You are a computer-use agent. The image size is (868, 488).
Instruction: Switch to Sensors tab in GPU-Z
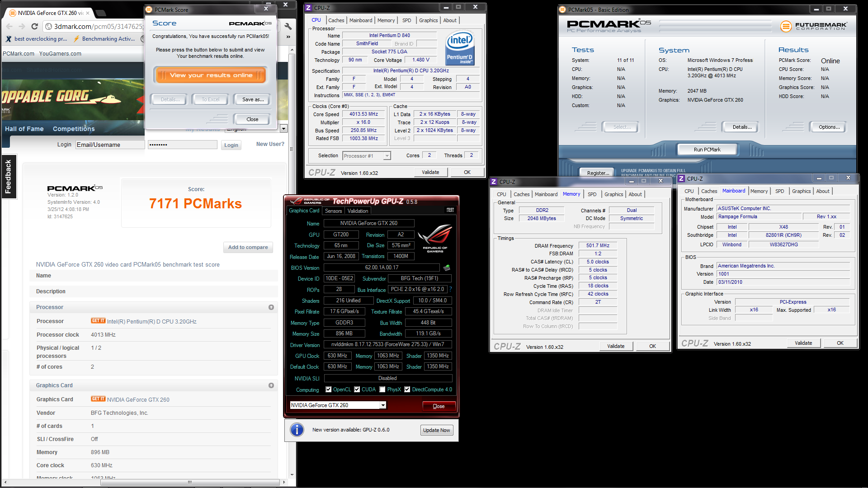point(334,211)
